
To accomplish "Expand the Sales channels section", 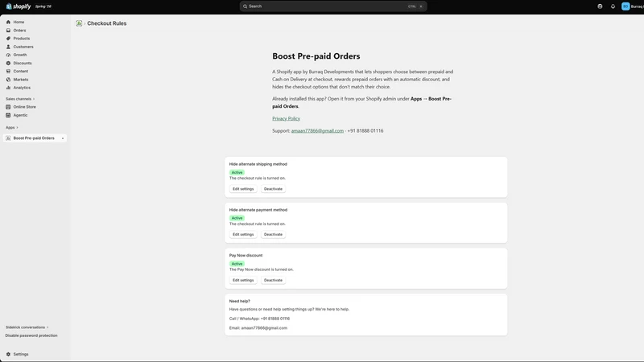I will tap(19, 99).
